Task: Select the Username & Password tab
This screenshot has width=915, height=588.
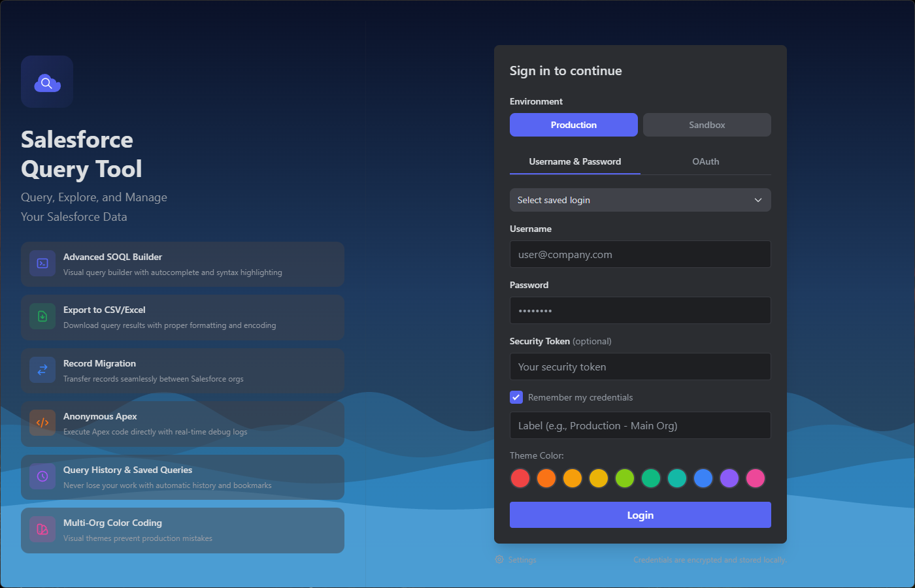Action: tap(574, 161)
